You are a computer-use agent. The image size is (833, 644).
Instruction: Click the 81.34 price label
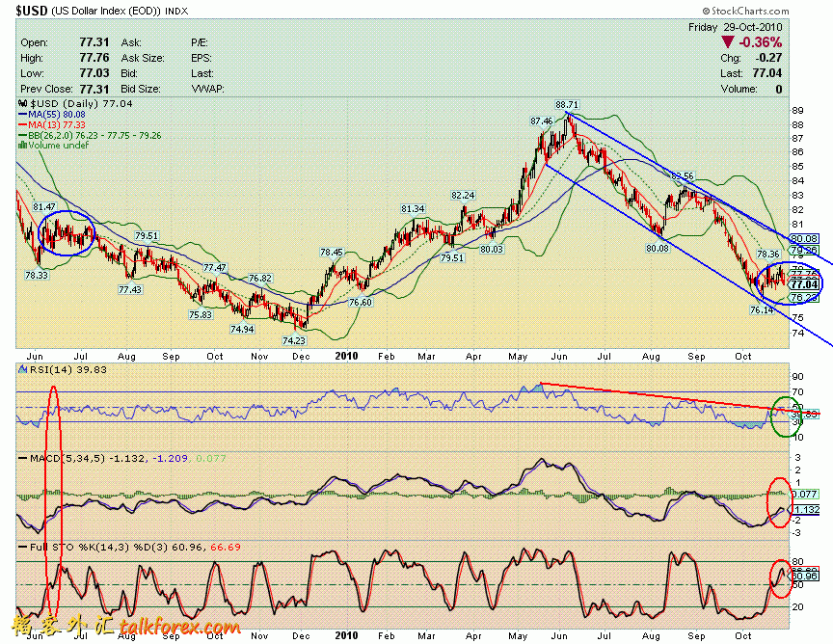(413, 209)
